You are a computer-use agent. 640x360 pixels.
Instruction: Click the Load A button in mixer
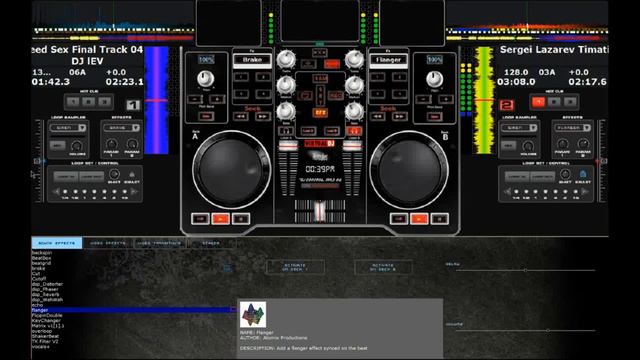(308, 131)
